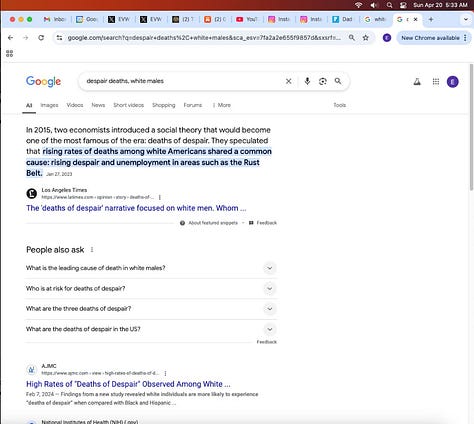
Task: Switch to Forums results tab
Action: [x=193, y=105]
